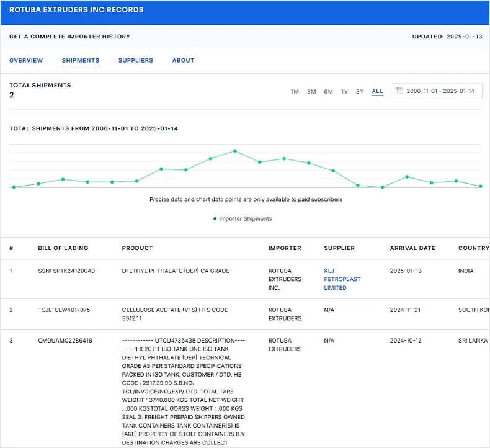Select the 3M time range
The width and height of the screenshot is (490, 448).
pos(311,92)
